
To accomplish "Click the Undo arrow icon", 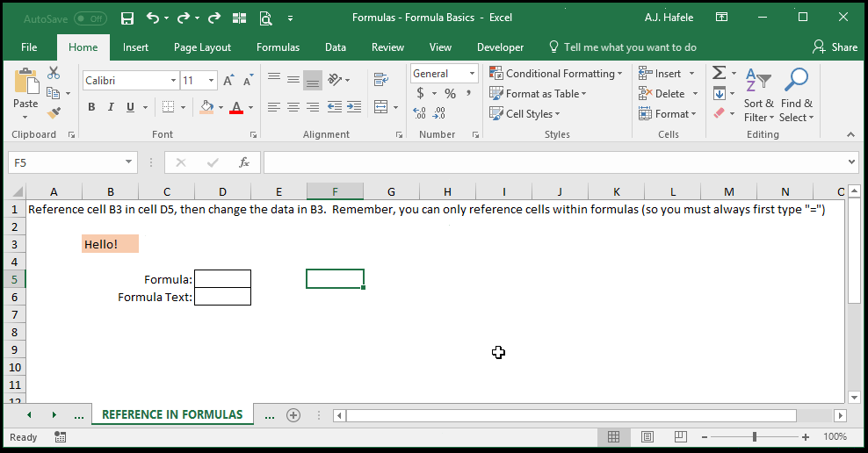I will point(153,18).
